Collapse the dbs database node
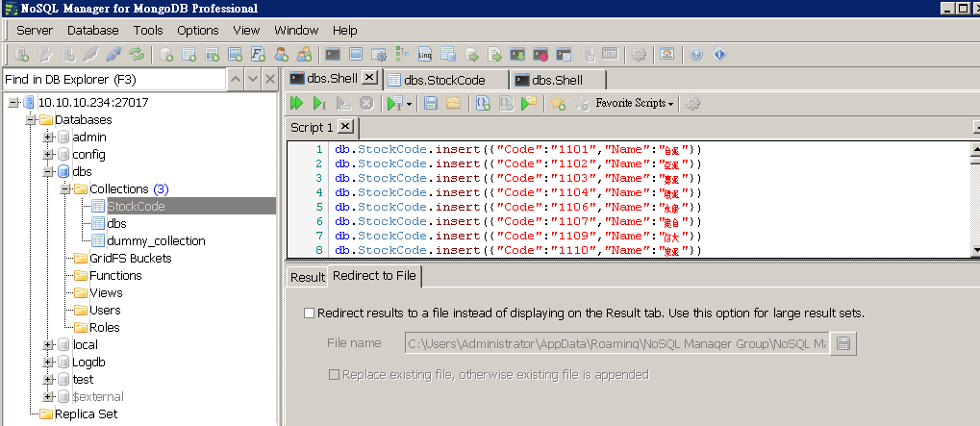The image size is (980, 426). [47, 172]
